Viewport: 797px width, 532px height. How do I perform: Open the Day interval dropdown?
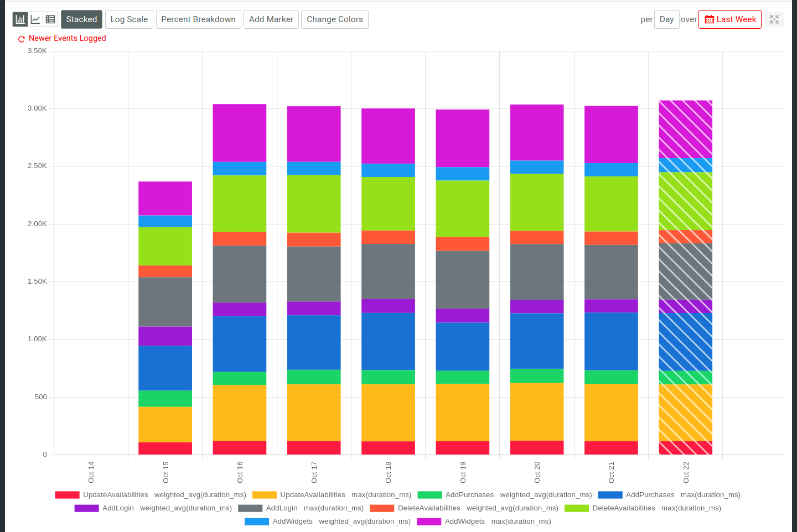tap(667, 19)
